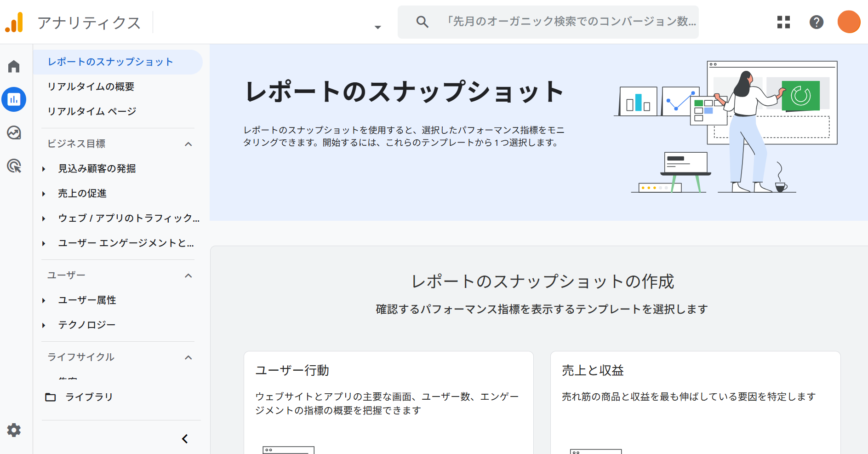Image resolution: width=868 pixels, height=454 pixels.
Task: Collapse the sidebar with the left chevron
Action: coord(185,439)
